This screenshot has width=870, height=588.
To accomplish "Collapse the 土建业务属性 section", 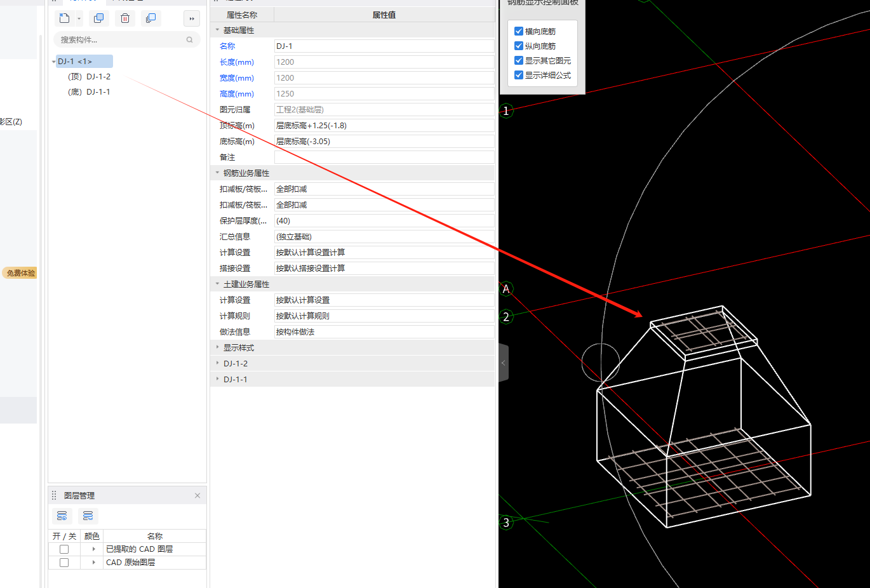I will click(217, 284).
